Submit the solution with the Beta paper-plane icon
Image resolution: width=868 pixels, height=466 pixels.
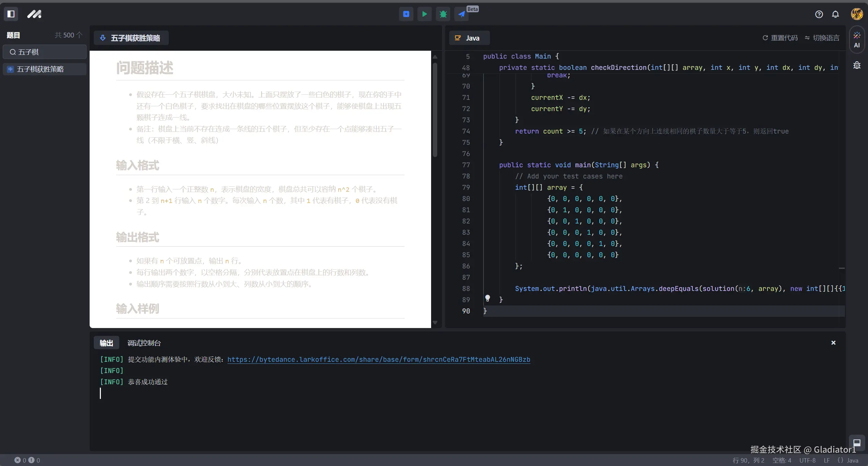tap(461, 14)
